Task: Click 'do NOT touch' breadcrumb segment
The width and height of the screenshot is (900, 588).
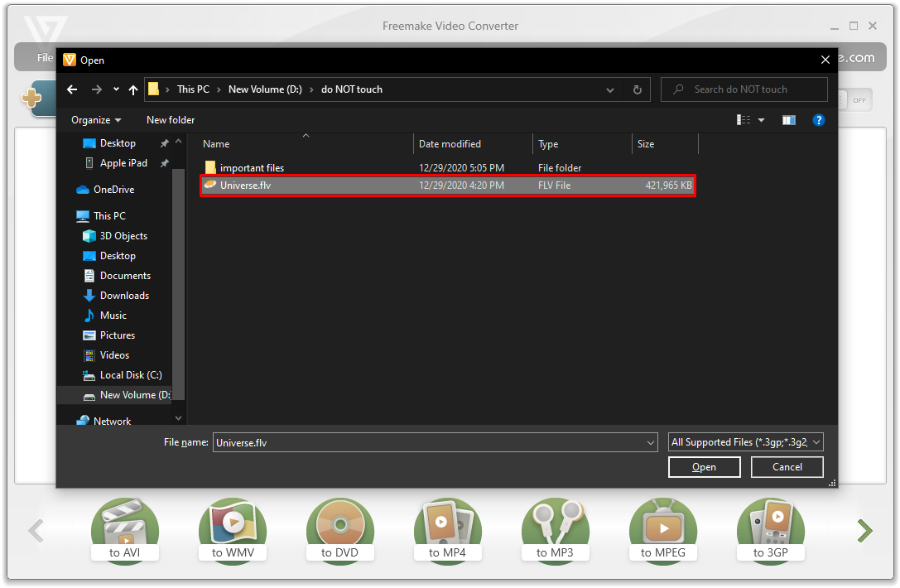Action: pyautogui.click(x=352, y=89)
